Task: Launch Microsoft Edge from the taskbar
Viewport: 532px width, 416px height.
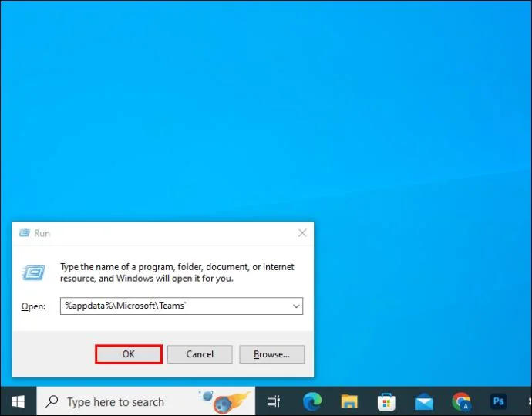Action: (x=312, y=401)
